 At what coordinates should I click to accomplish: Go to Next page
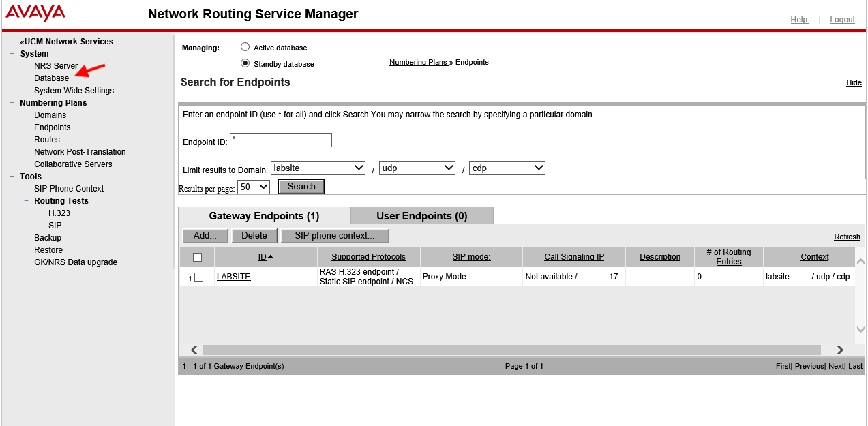(836, 366)
